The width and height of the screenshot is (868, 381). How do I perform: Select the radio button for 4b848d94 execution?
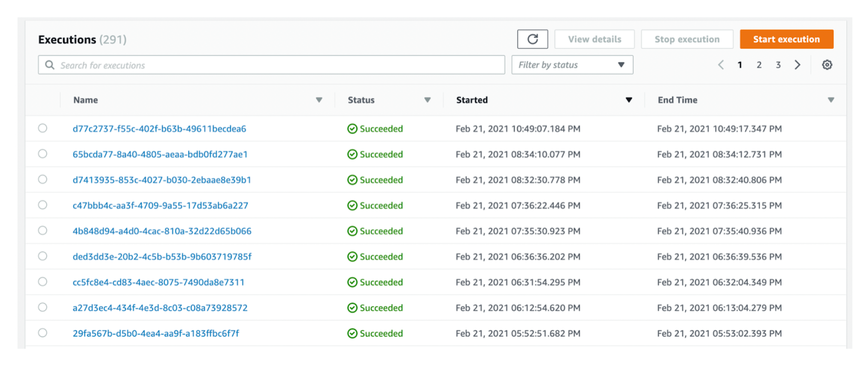[42, 230]
